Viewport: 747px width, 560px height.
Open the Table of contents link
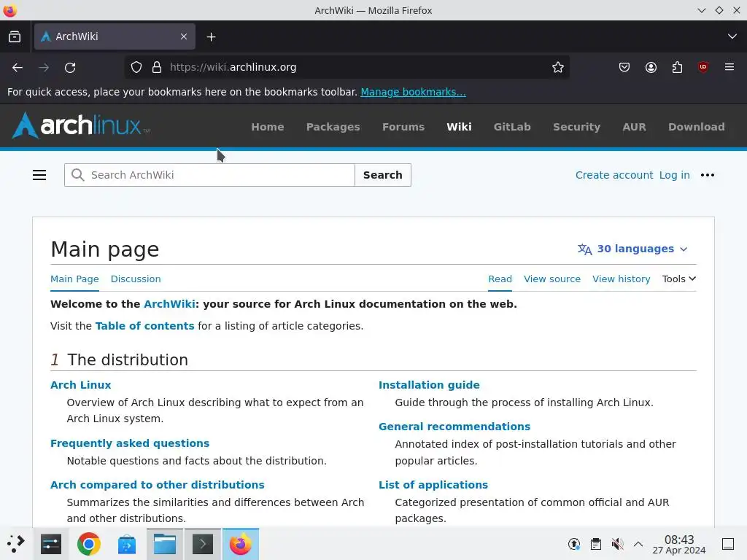point(145,326)
